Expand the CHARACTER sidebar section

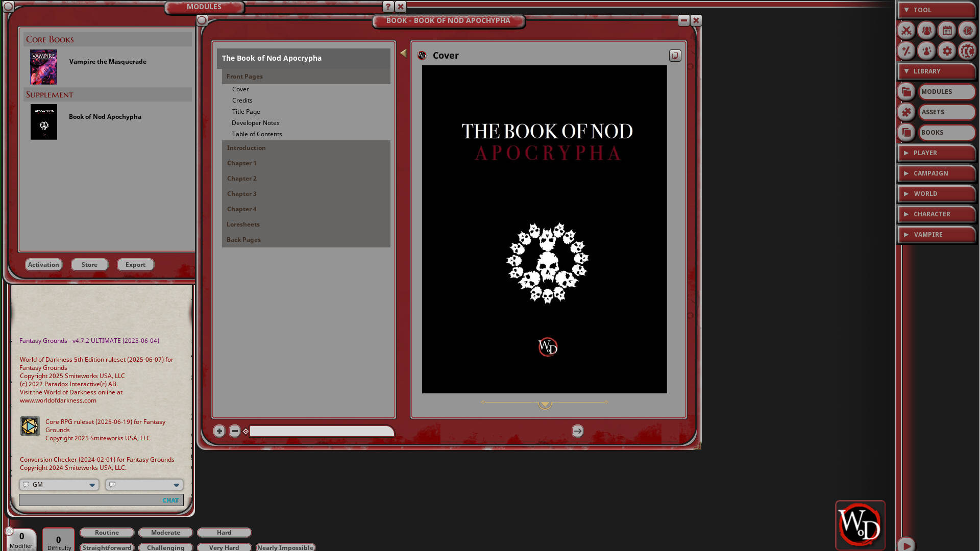click(x=936, y=214)
